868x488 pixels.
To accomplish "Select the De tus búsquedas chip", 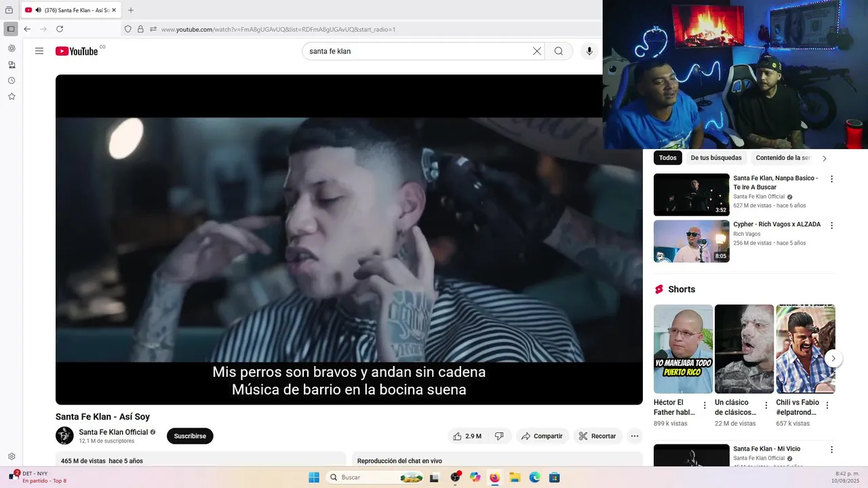I will (x=716, y=158).
